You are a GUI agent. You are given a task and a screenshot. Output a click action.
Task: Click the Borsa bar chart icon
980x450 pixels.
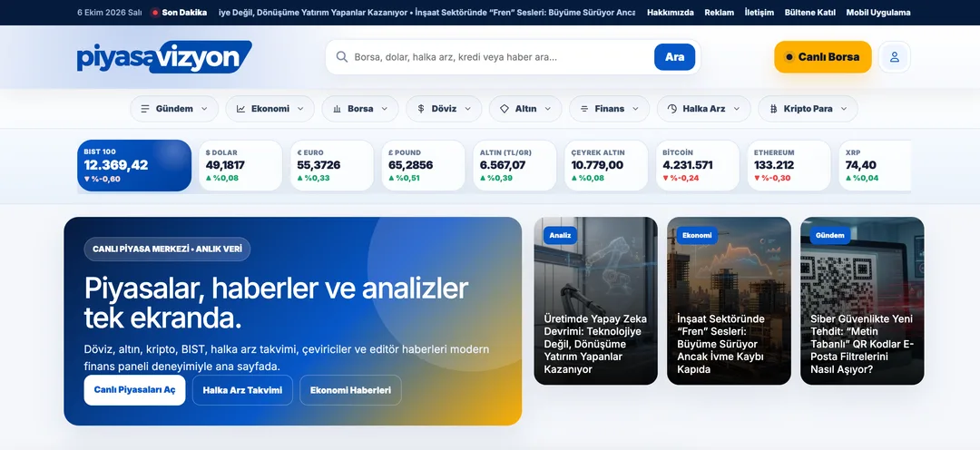(x=337, y=109)
